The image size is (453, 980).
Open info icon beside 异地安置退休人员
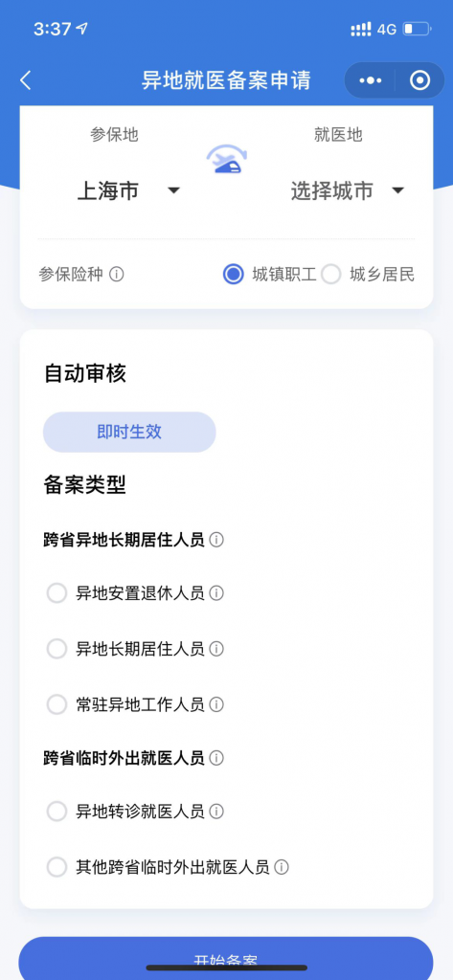215,593
